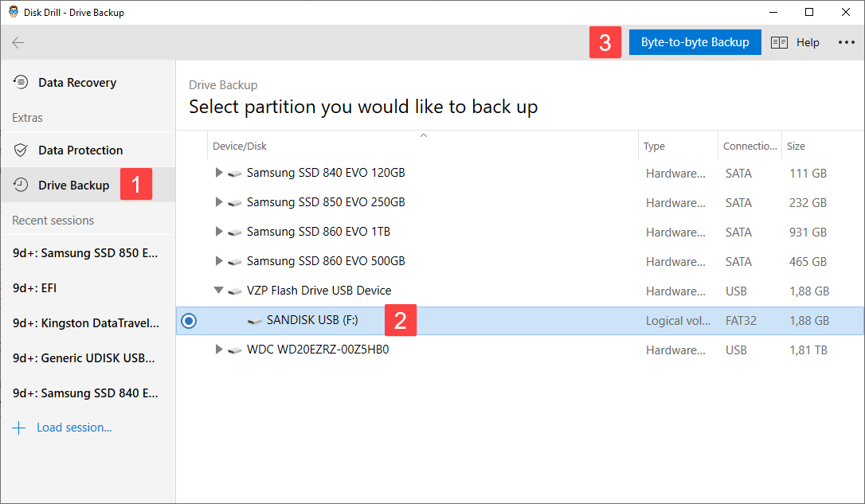This screenshot has width=865, height=504.
Task: Expand the Samsung SSD 840 EVO 120GB entry
Action: (x=219, y=173)
